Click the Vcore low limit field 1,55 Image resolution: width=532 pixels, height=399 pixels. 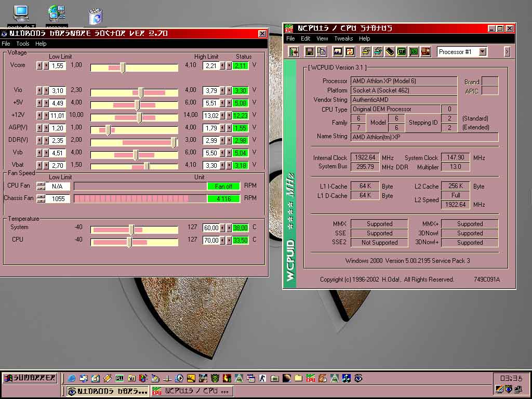pos(57,65)
